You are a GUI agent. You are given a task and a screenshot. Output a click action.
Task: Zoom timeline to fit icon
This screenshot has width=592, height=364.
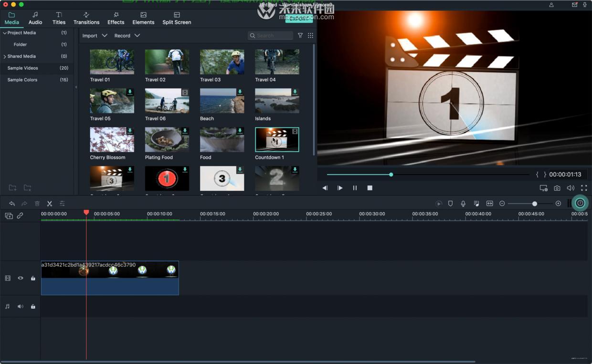click(489, 204)
